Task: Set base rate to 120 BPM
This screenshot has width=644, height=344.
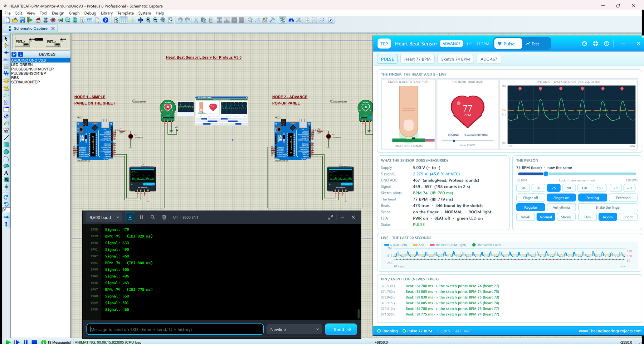Action: (584, 188)
